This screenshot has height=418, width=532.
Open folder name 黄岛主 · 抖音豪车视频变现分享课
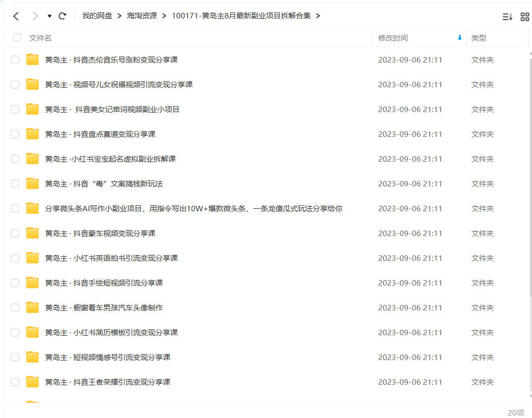click(100, 233)
